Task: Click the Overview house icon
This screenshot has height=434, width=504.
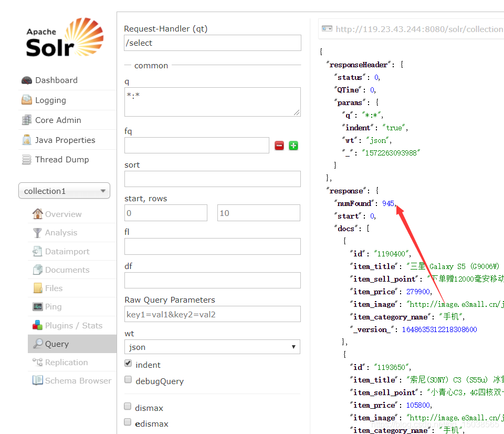Action: coord(38,214)
